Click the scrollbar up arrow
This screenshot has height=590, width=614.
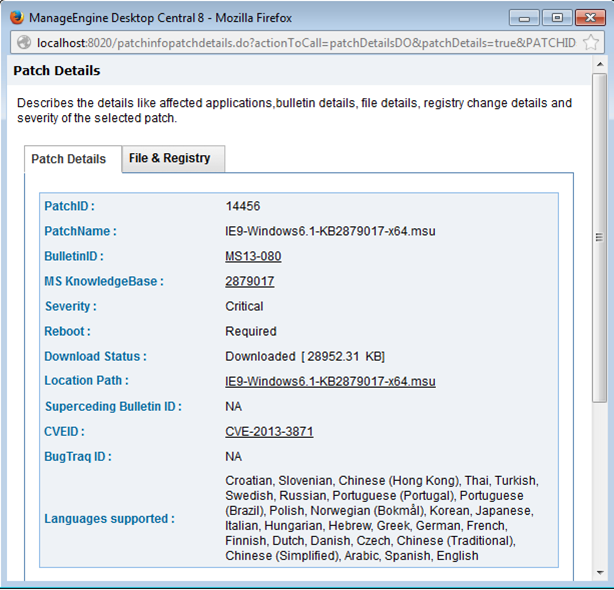point(600,64)
